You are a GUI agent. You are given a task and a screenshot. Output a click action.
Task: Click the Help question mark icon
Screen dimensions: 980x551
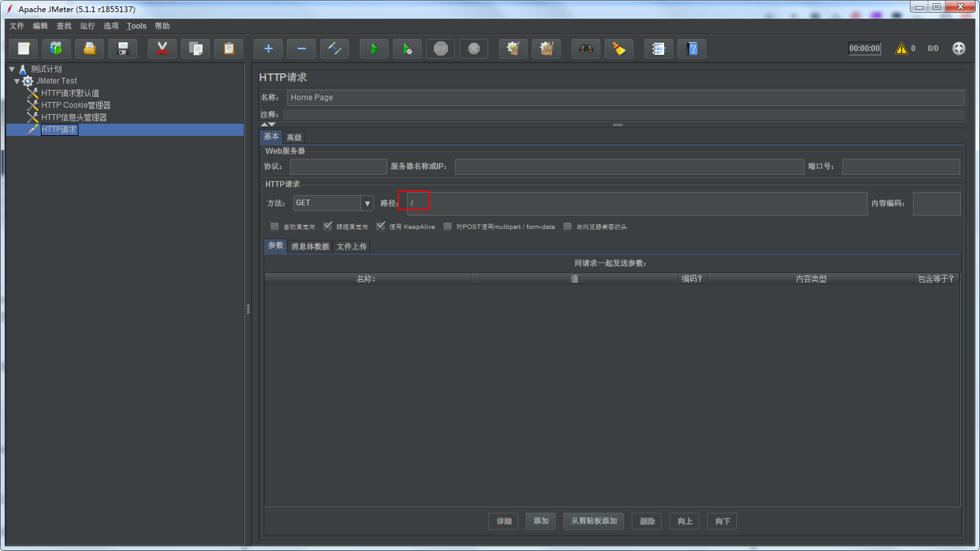[692, 48]
